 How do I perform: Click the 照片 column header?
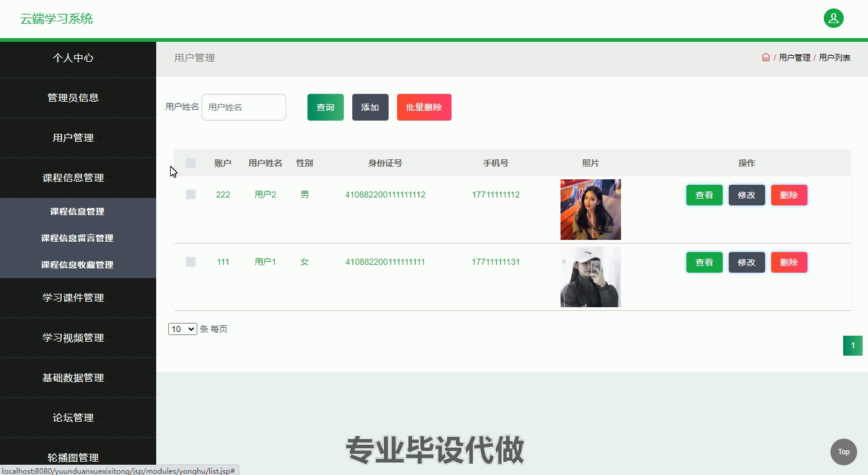591,163
